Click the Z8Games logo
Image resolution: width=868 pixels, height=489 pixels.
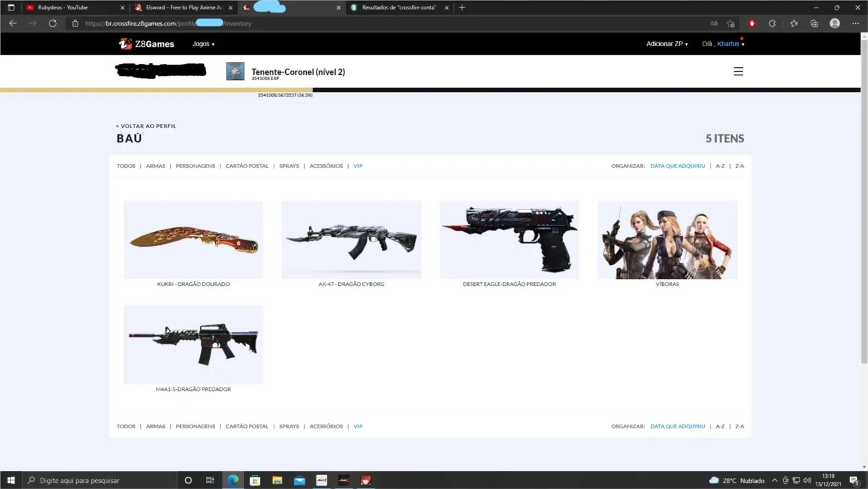point(146,43)
